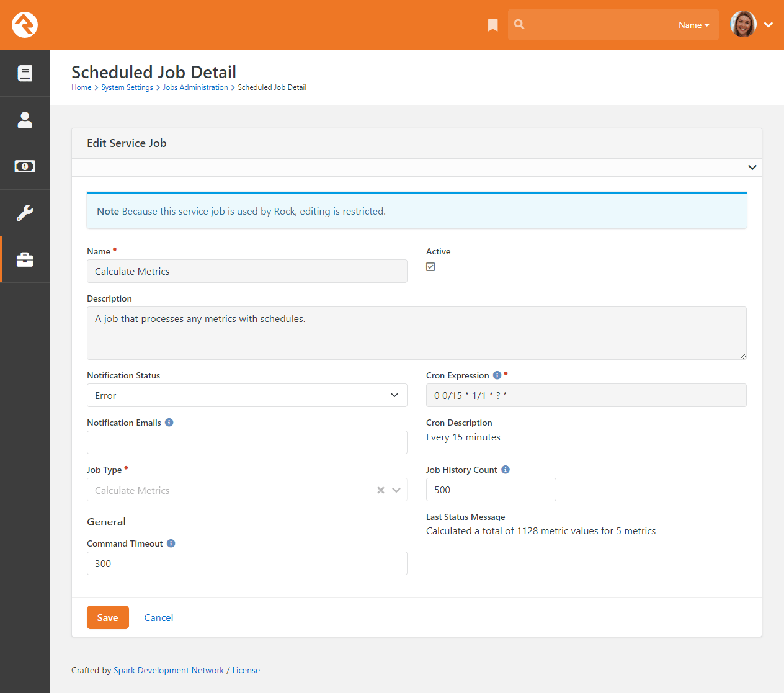784x693 pixels.
Task: Click the Command Timeout info icon
Action: tap(171, 543)
